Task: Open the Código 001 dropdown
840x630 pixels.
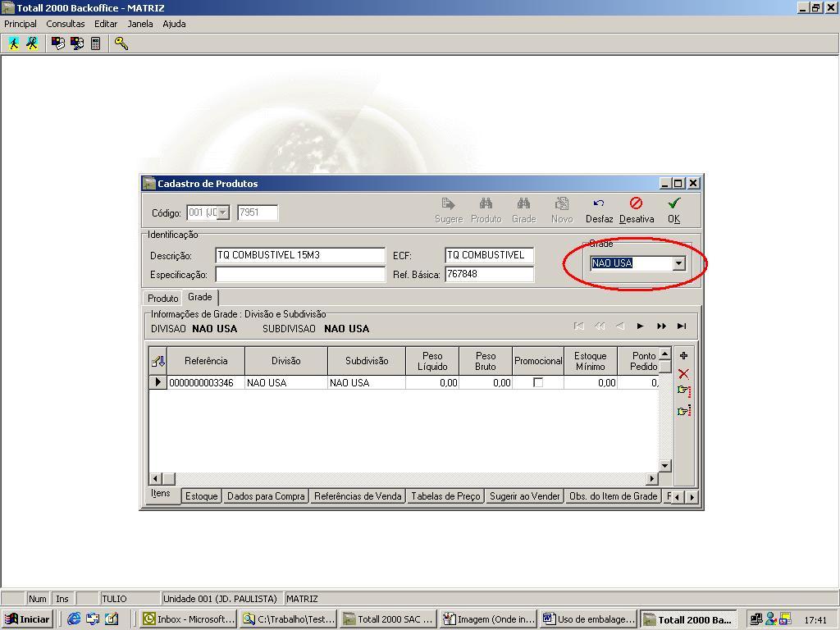Action: coord(223,212)
